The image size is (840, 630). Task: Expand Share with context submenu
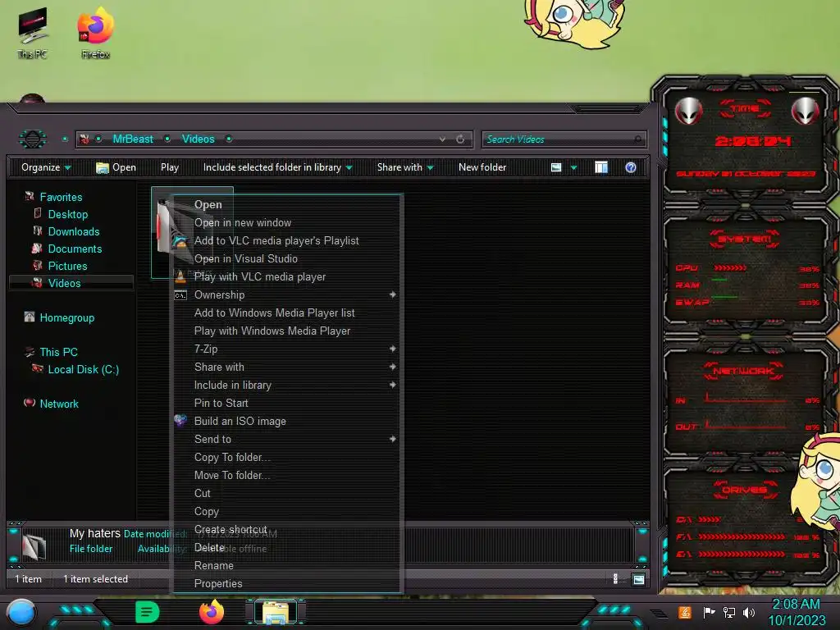click(286, 367)
